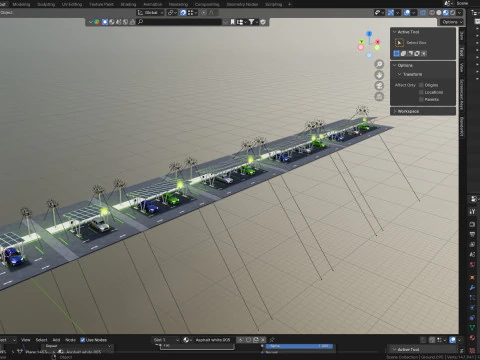Choose the Subtract selection mode icon

410,53
